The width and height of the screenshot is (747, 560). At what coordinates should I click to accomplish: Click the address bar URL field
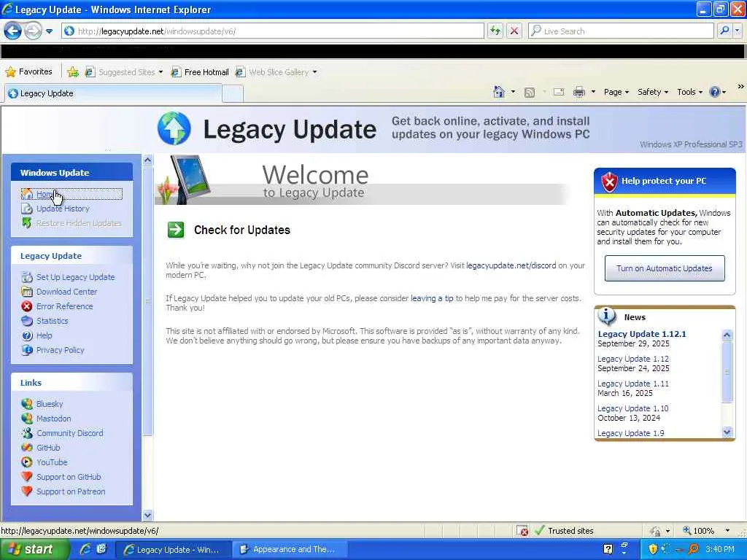pyautogui.click(x=273, y=31)
